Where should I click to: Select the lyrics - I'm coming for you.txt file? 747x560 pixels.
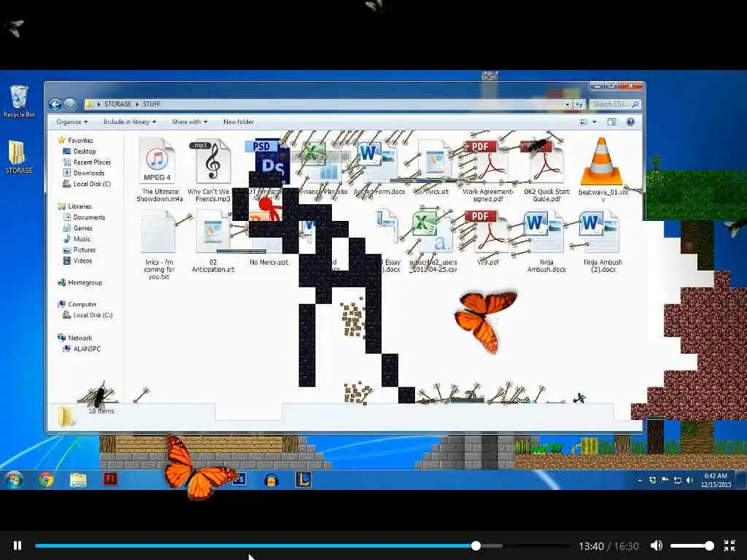point(159,244)
